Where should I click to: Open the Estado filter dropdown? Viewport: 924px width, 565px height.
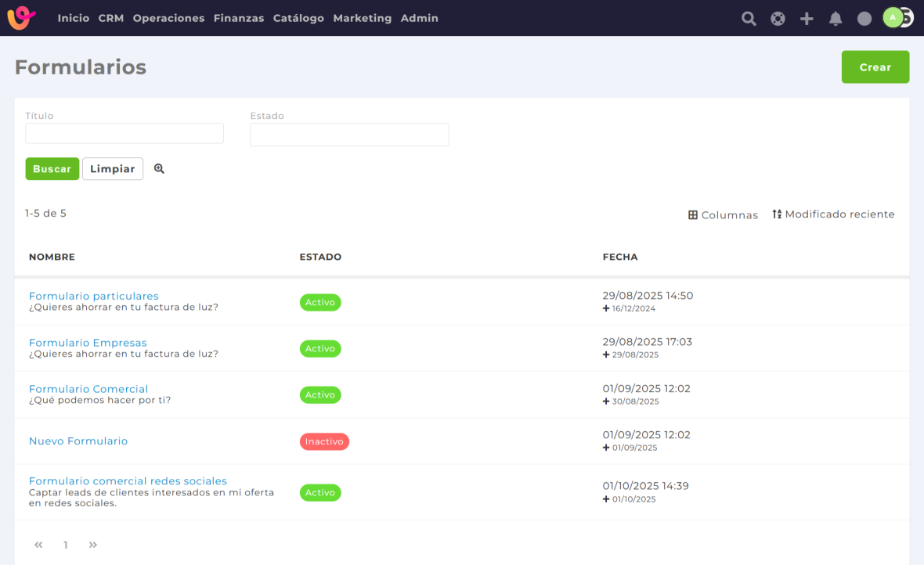click(349, 135)
